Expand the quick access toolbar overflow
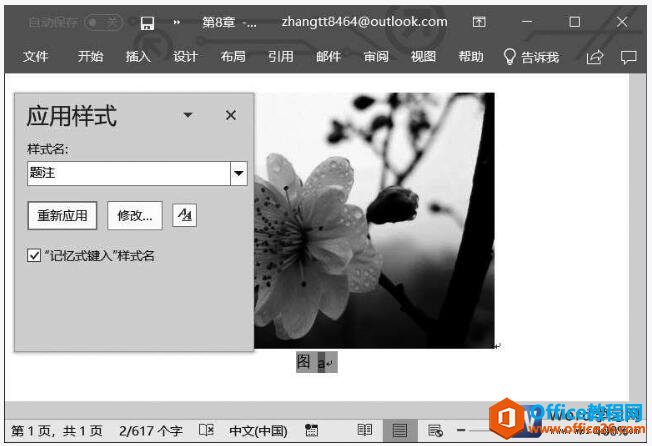Image resolution: width=652 pixels, height=446 pixels. point(177,22)
